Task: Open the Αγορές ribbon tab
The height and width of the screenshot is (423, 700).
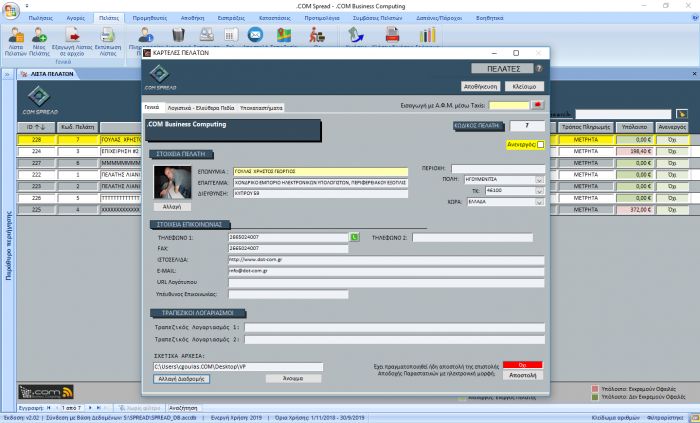Action: (75, 18)
